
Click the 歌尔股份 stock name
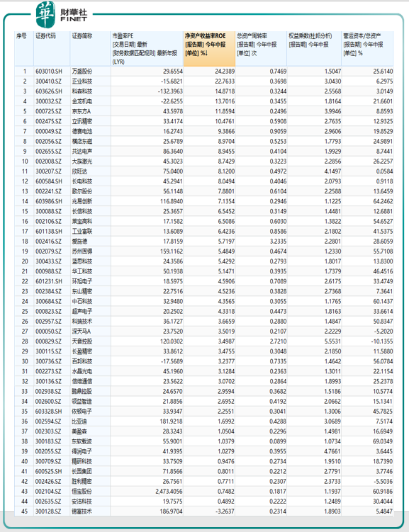click(82, 191)
